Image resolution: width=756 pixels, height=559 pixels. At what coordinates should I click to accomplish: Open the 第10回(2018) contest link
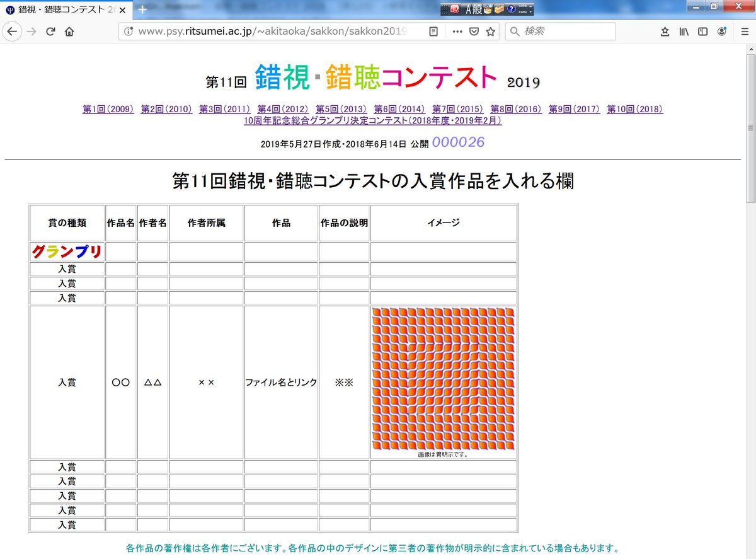point(635,109)
